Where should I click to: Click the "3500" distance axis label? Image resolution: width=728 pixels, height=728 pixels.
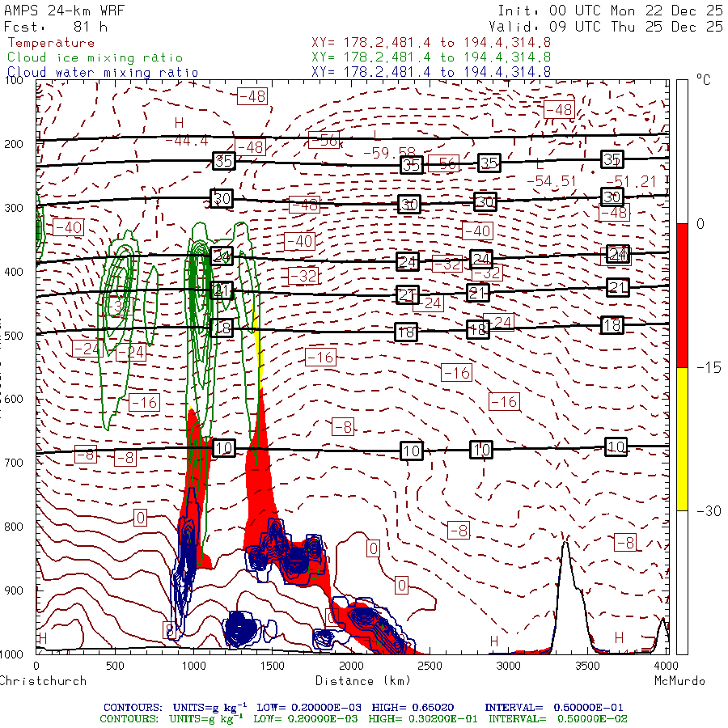pyautogui.click(x=587, y=666)
